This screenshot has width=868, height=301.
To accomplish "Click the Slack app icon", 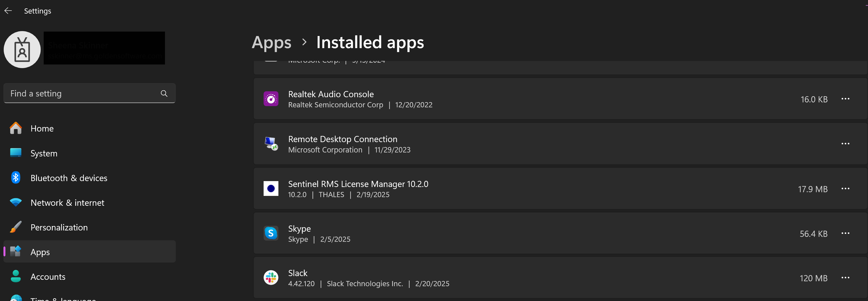I will coord(271,278).
